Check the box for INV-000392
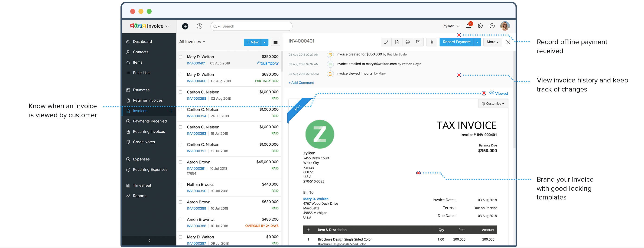The width and height of the screenshot is (644, 248). point(180,144)
